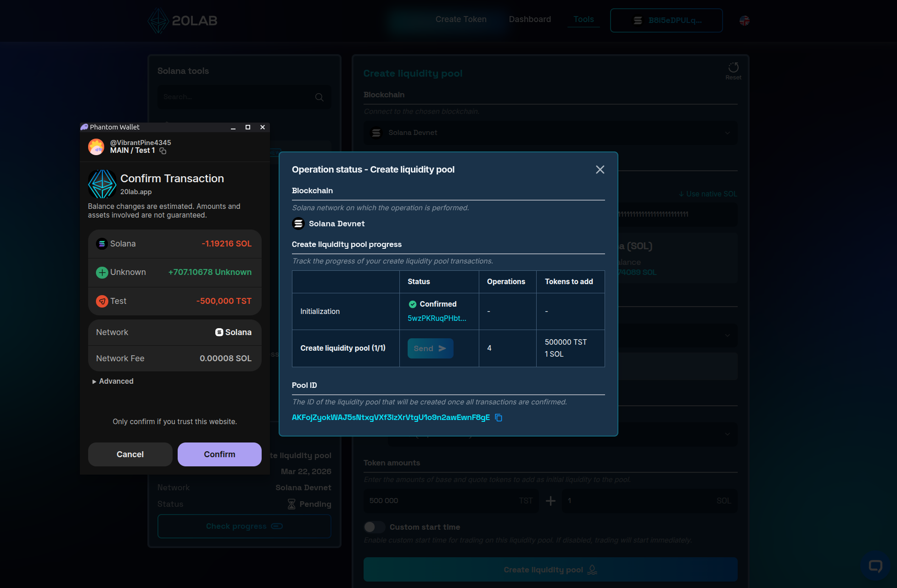Click the Status column header
The image size is (897, 588).
(x=419, y=282)
